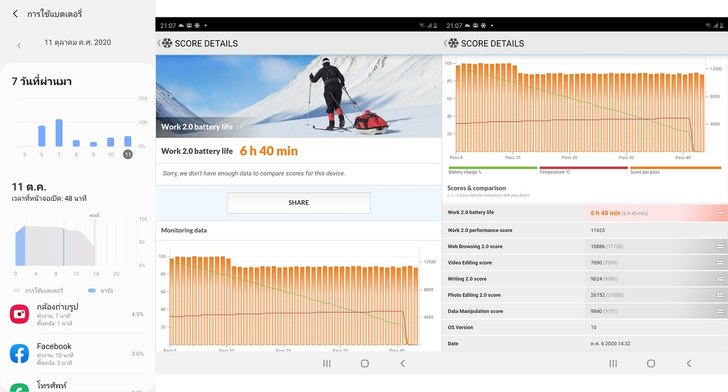Expand the Web Browsing 2.0 score row
The image size is (728, 392).
[720, 246]
